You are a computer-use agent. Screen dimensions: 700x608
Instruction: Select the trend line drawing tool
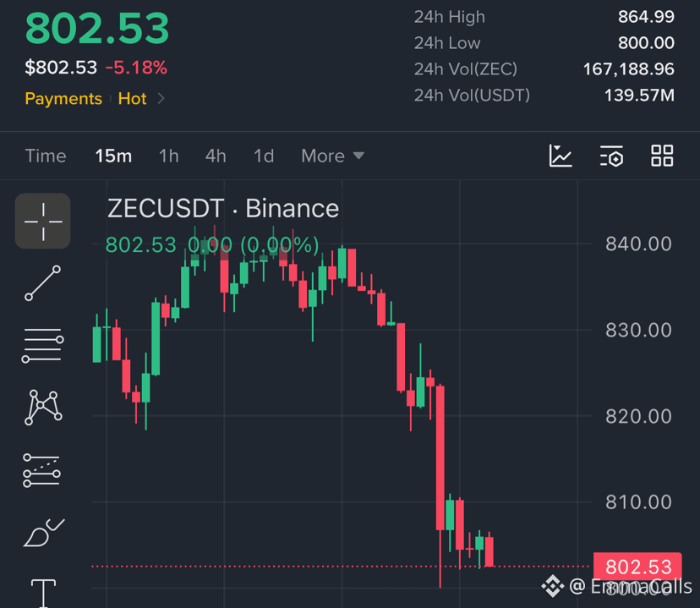tap(43, 283)
